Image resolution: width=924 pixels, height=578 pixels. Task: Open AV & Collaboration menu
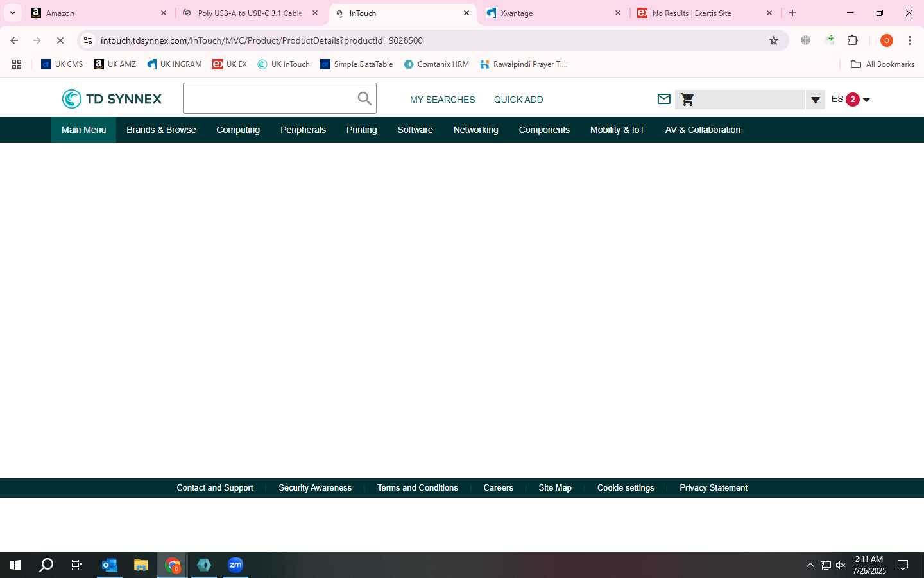[703, 130]
